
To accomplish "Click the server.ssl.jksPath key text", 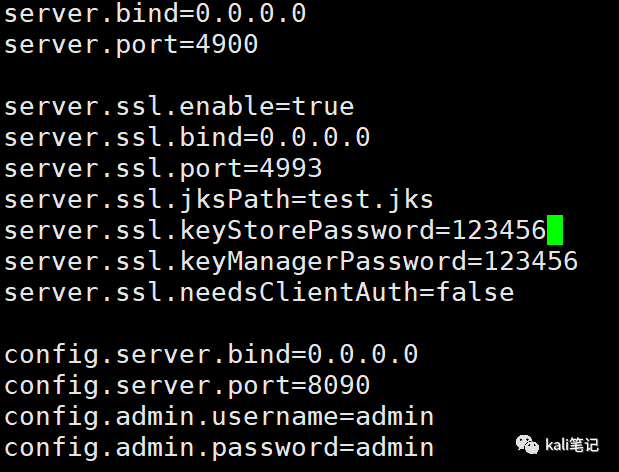I will tap(147, 199).
